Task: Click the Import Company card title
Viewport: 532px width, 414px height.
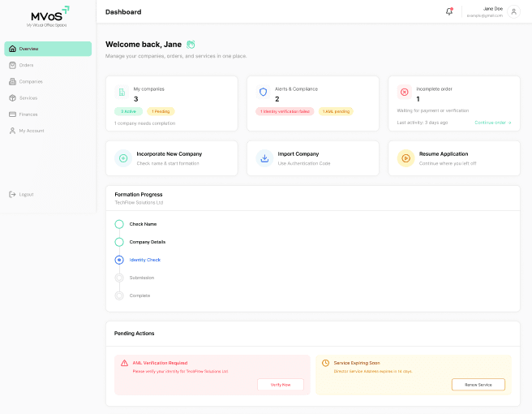Action: pyautogui.click(x=298, y=154)
